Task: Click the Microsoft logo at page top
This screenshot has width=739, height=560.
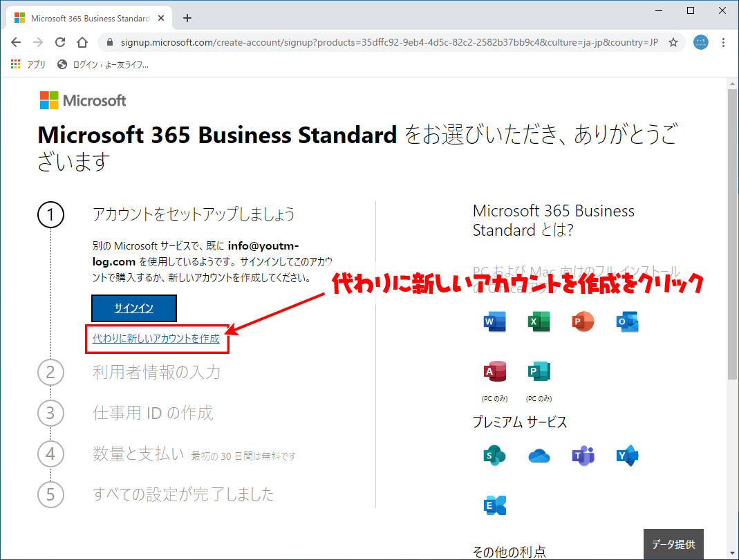Action: coord(83,100)
